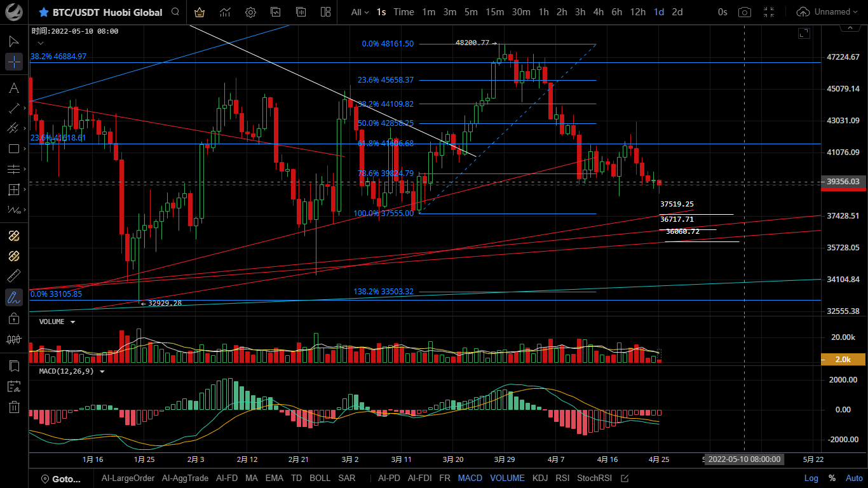Click the stacked bar-chart windows icon
Viewport: 868px width, 488px height.
pyautogui.click(x=301, y=12)
